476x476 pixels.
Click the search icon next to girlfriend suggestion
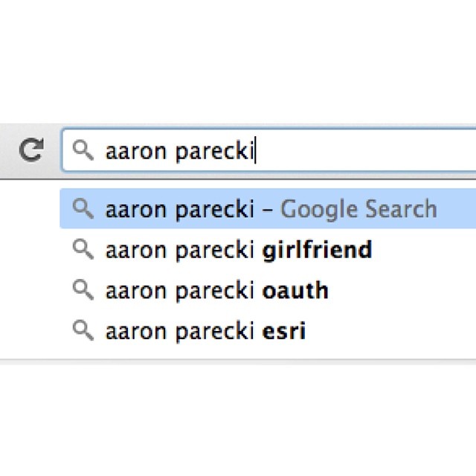coord(83,249)
